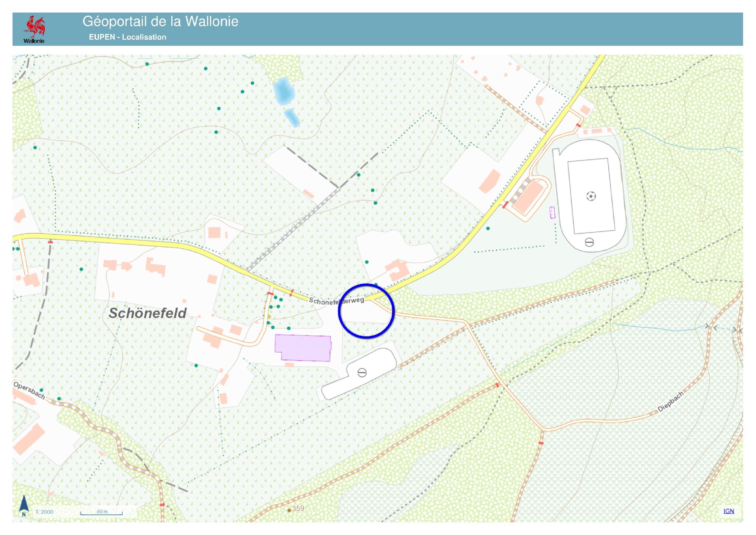This screenshot has height=535, width=756.
Task: Click the sports symbol below the stadium pitch
Action: click(589, 243)
